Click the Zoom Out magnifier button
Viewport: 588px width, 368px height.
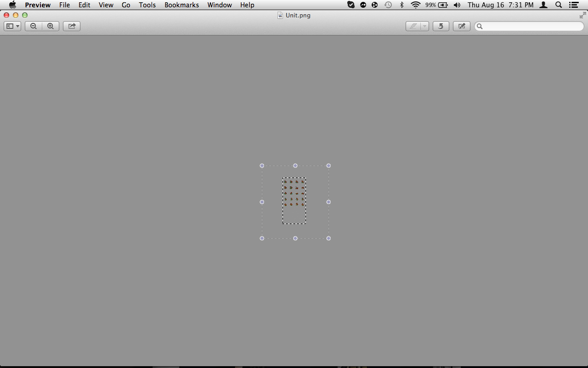(34, 26)
